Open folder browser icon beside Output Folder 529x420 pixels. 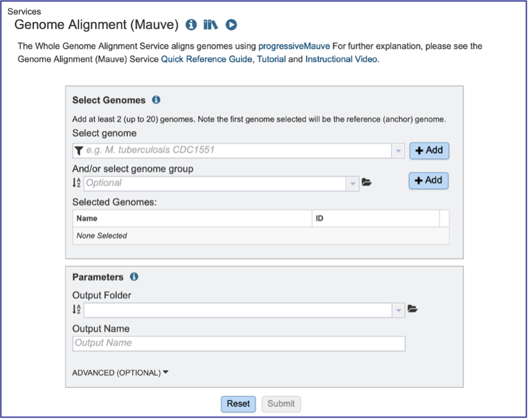[x=412, y=308]
